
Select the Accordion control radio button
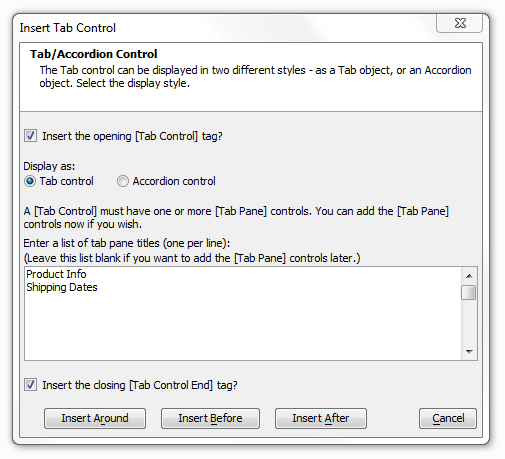(123, 181)
